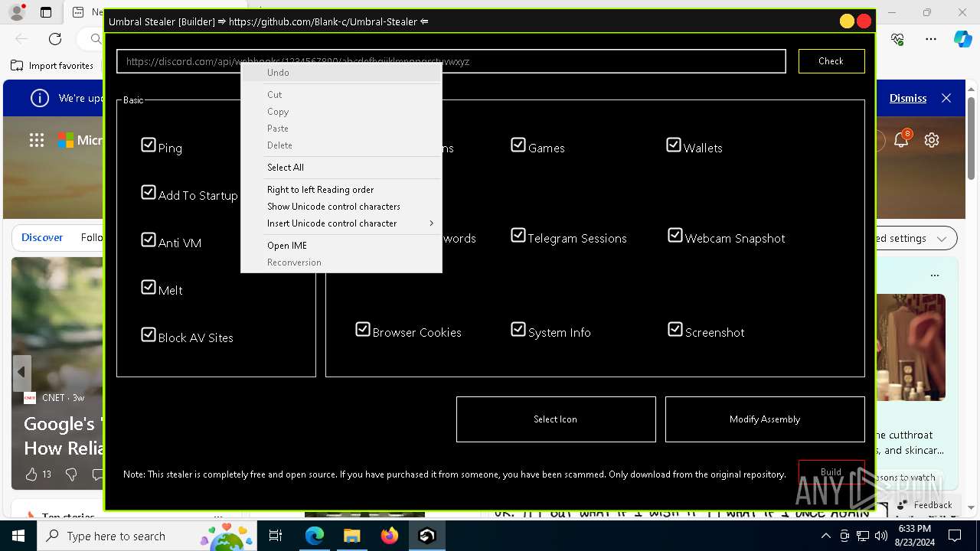The height and width of the screenshot is (551, 980).
Task: Open Edge browser essentials icon
Action: 898,39
